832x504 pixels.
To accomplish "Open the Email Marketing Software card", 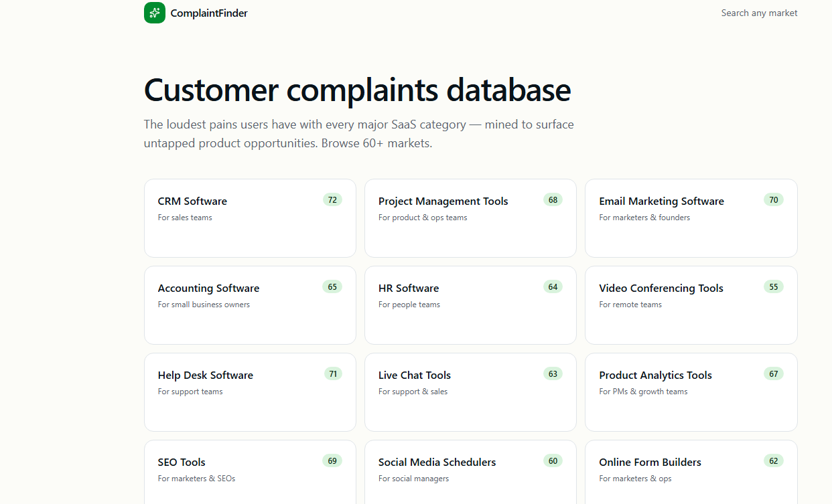I will point(691,218).
